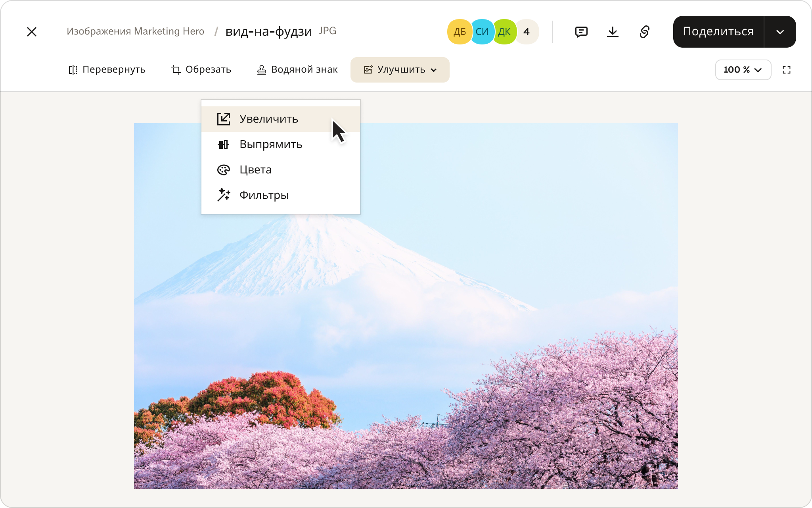Choose the Обрезать crop tool
Screen dimensions: 812x508
pyautogui.click(x=201, y=70)
